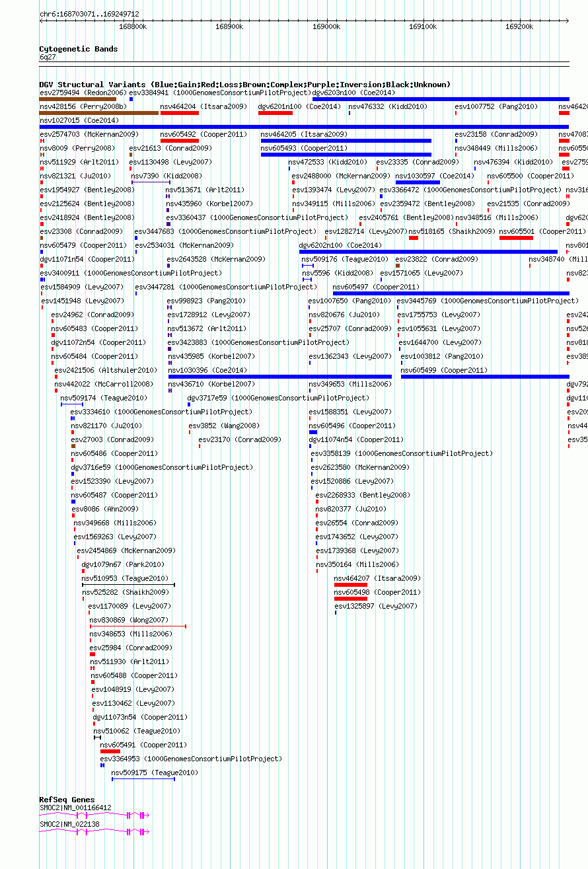The height and width of the screenshot is (869, 588).
Task: Click nsv510062 (Teague2010) label
Action: click(x=137, y=731)
